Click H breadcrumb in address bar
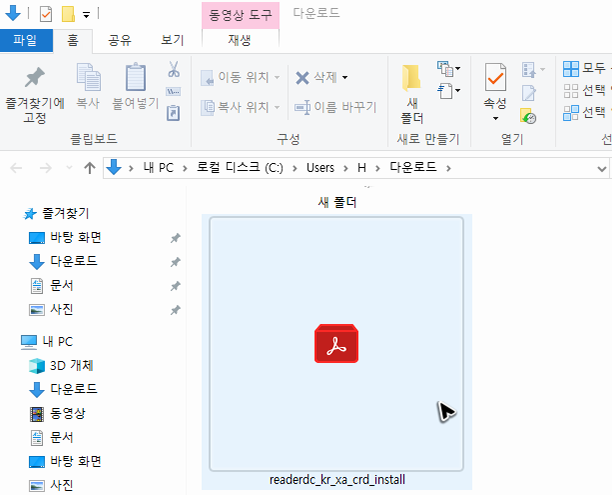Screen dimensions: 612x495 361,168
